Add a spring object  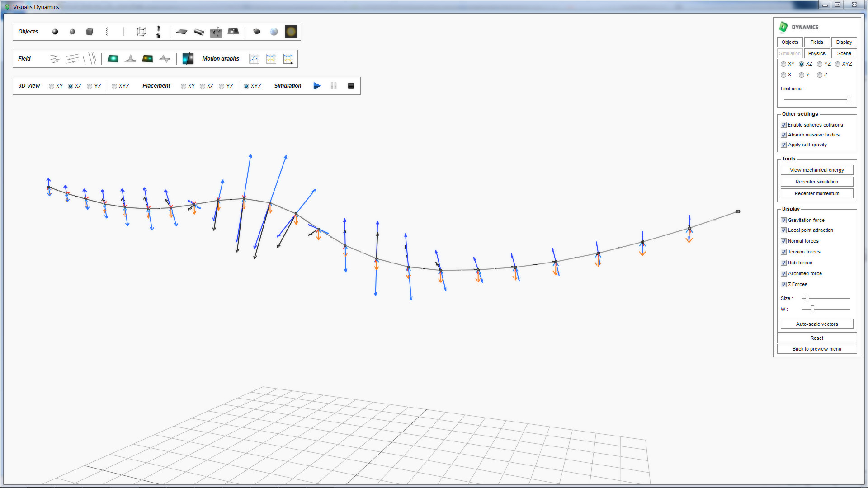[107, 32]
